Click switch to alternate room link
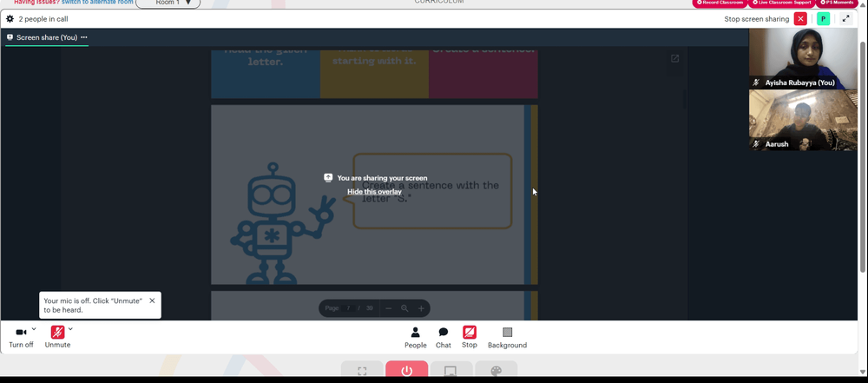 97,3
